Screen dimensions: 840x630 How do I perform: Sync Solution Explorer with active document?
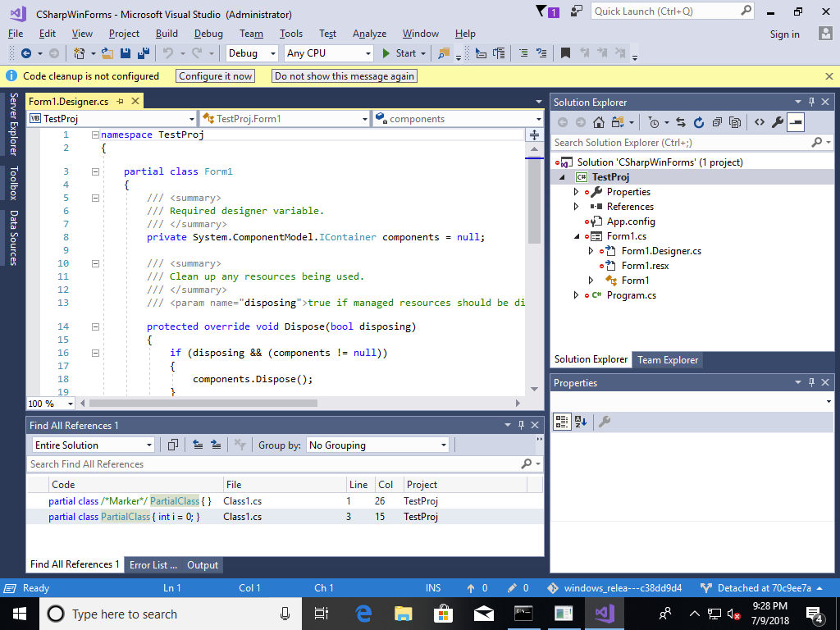pos(680,122)
